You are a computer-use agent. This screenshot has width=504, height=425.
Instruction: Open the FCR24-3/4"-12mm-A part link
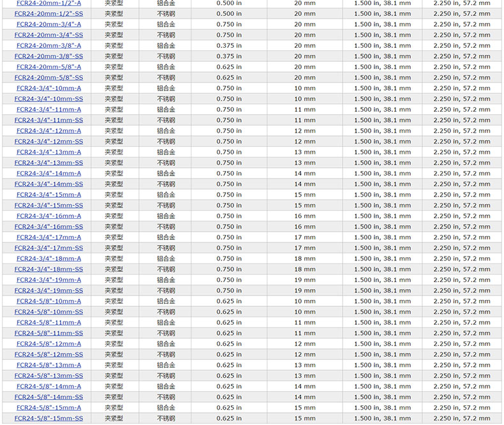(48, 131)
